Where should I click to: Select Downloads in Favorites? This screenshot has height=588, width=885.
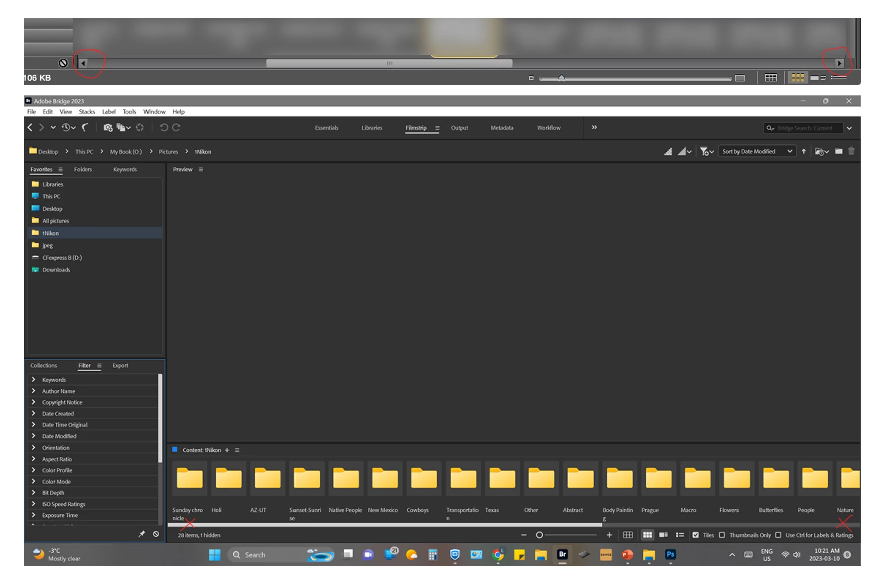click(x=56, y=270)
